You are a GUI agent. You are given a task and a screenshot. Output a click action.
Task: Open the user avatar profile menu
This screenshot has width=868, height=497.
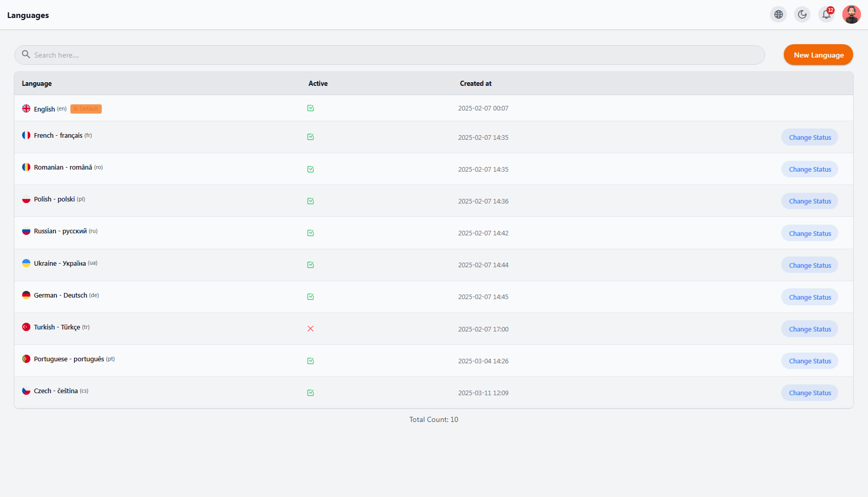(x=851, y=14)
